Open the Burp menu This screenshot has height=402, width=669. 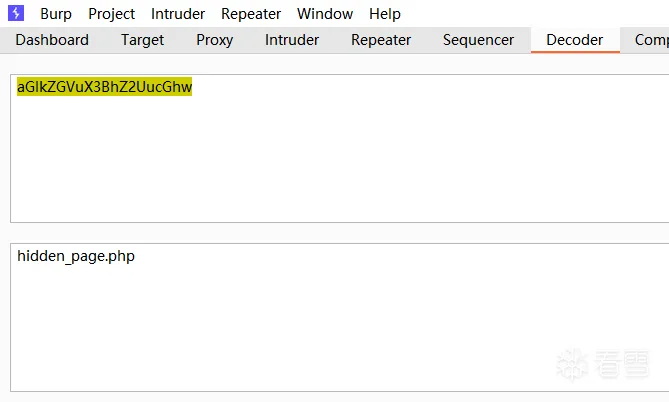pos(56,14)
